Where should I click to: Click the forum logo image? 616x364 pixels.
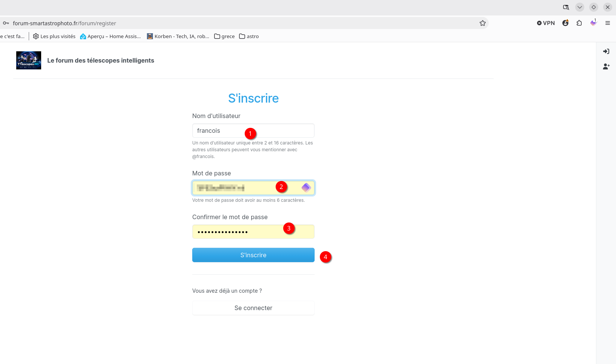pyautogui.click(x=29, y=60)
